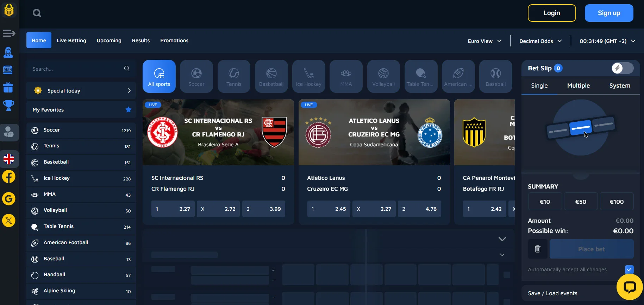Select the UK flag language icon
644x305 pixels.
pyautogui.click(x=9, y=159)
